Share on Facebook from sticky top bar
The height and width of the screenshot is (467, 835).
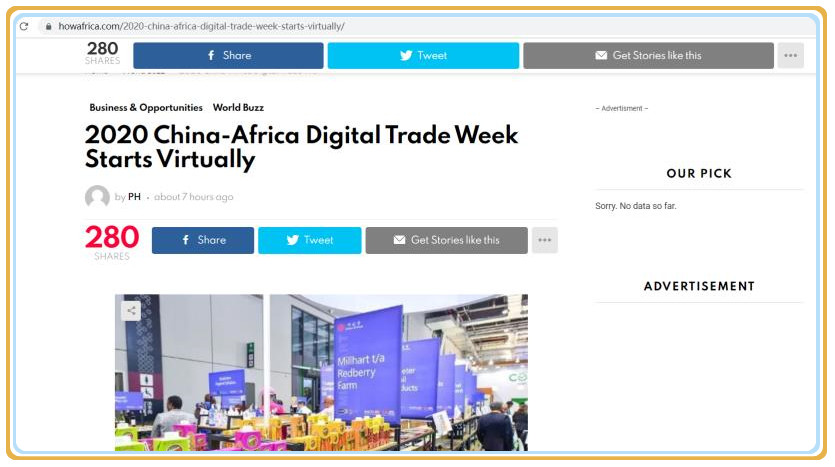(x=228, y=55)
